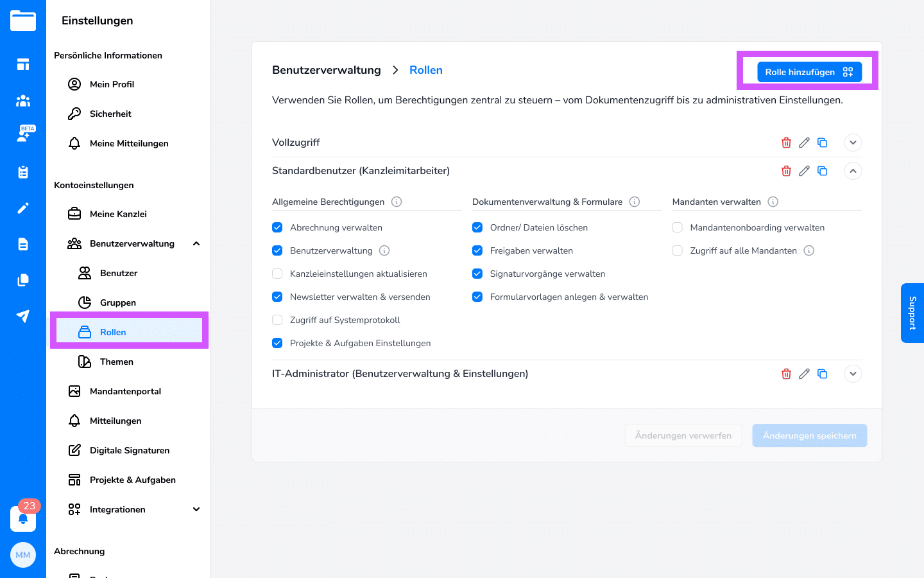Navigate to Benutzerverwaltung breadcrumb
The image size is (924, 578).
point(326,70)
